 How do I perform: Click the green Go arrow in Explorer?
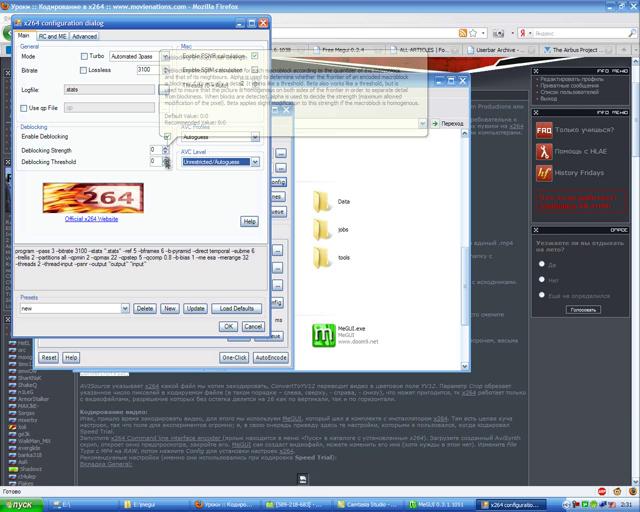pyautogui.click(x=436, y=123)
